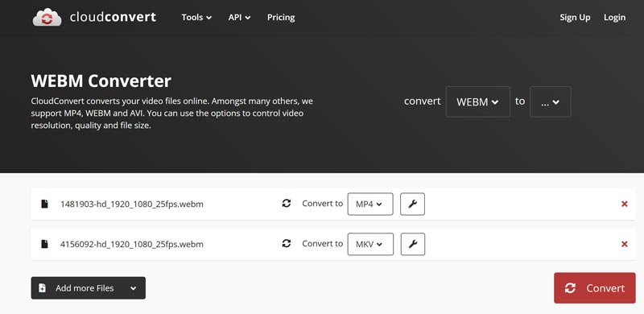Start conversion with the red Convert button
Image resolution: width=644 pixels, height=314 pixels.
tap(594, 288)
